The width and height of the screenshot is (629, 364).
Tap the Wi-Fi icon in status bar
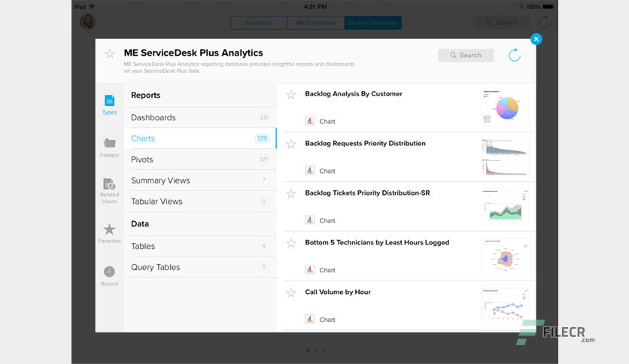92,7
